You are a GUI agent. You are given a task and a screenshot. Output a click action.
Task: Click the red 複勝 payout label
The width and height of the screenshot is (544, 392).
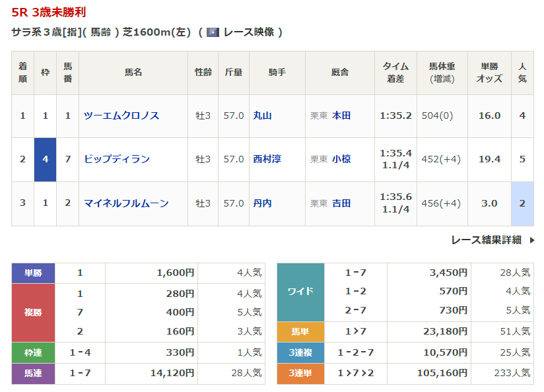coord(33,312)
